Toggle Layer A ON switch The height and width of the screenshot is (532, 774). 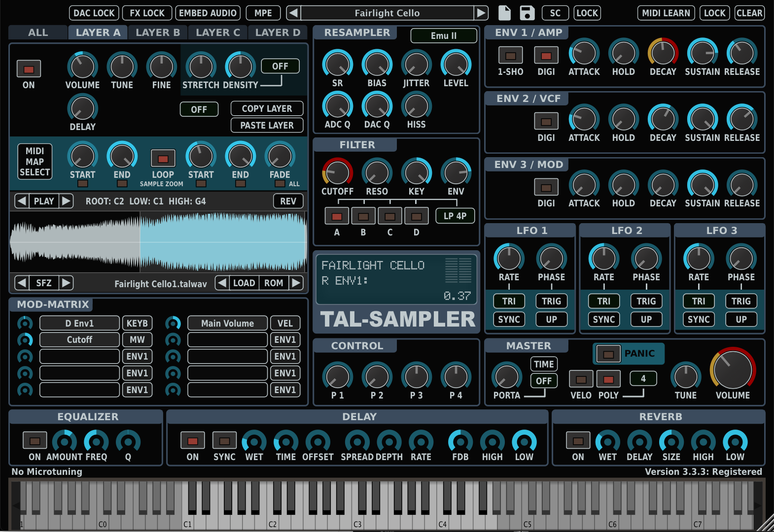click(29, 69)
